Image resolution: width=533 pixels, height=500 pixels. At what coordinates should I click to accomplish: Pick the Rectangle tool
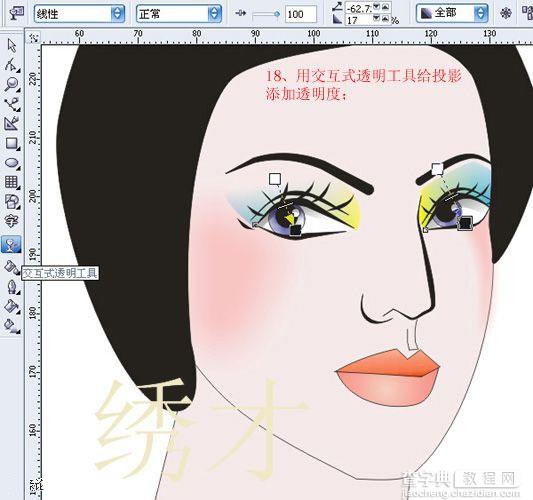12,143
